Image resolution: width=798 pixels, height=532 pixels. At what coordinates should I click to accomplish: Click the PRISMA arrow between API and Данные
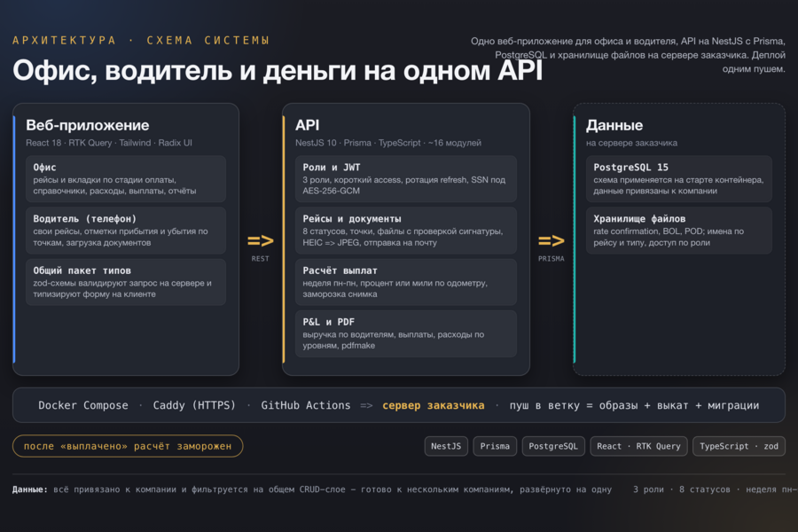tap(552, 241)
